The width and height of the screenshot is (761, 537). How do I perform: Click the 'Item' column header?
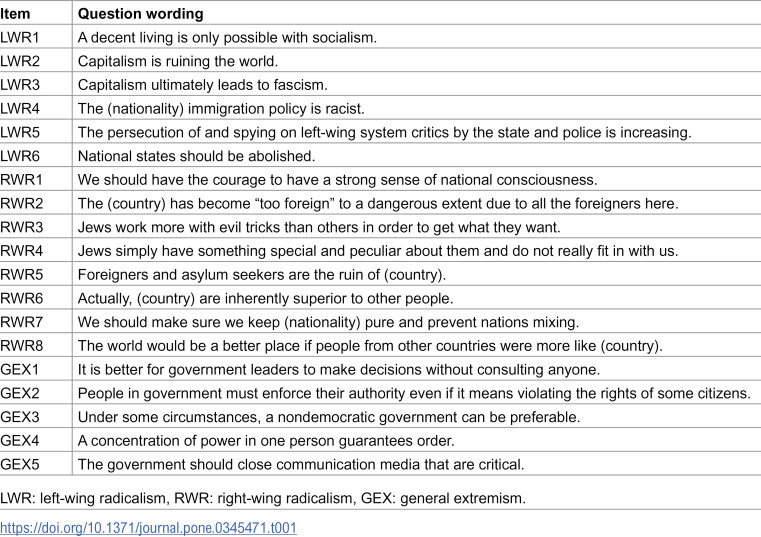point(15,14)
